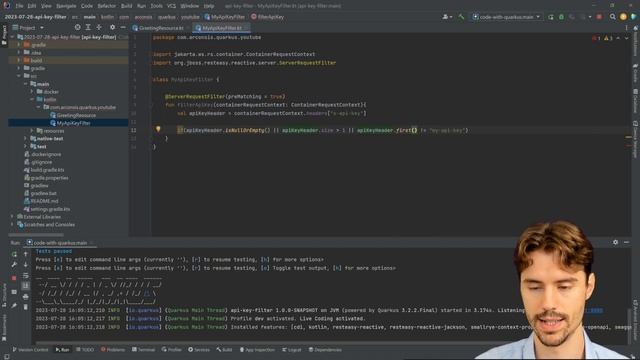
Task: Switch to MyApiKeyFilter.kt editor tab
Action: tap(221, 28)
